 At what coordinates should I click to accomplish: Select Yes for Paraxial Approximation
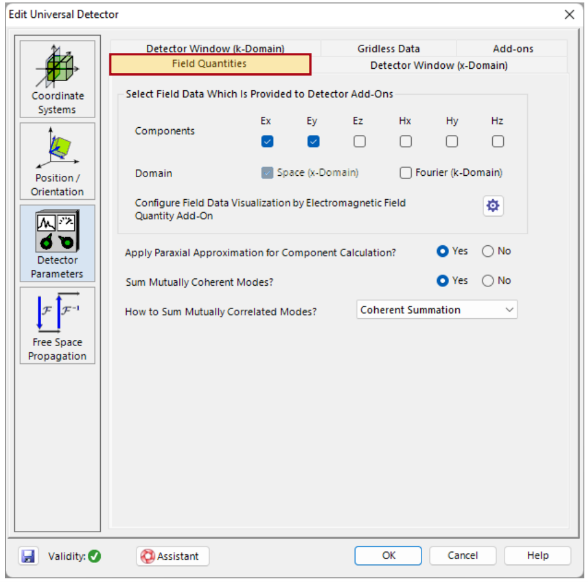(x=442, y=251)
